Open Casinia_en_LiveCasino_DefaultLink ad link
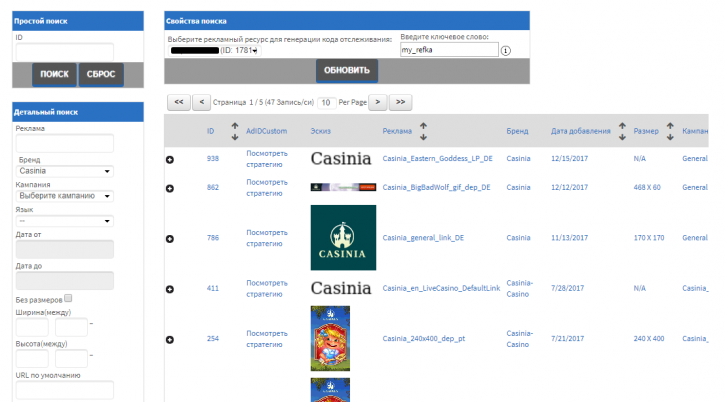Viewport: 725px width, 402px height. pos(441,288)
